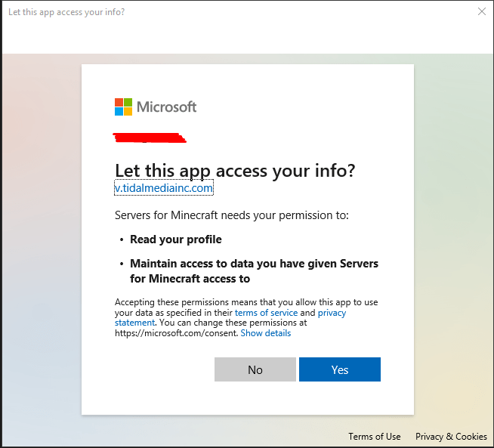Follow the privacy statement link

pos(332,313)
